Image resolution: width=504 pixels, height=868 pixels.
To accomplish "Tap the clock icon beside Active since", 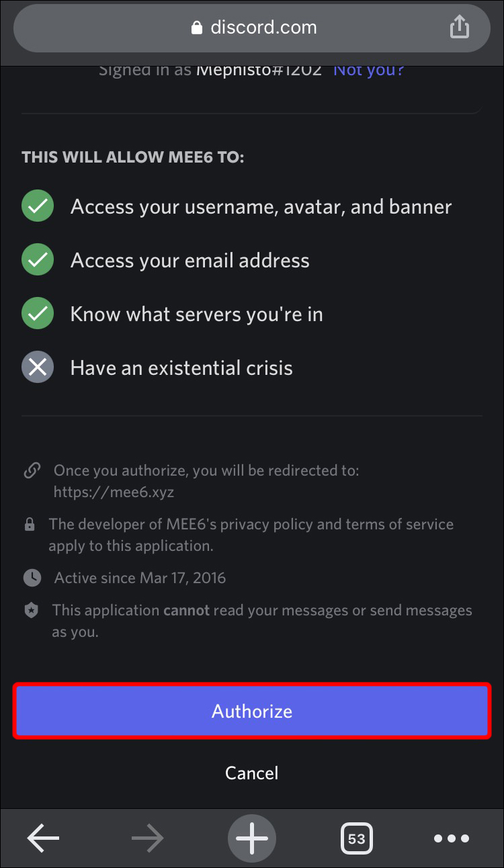I will coord(31,577).
